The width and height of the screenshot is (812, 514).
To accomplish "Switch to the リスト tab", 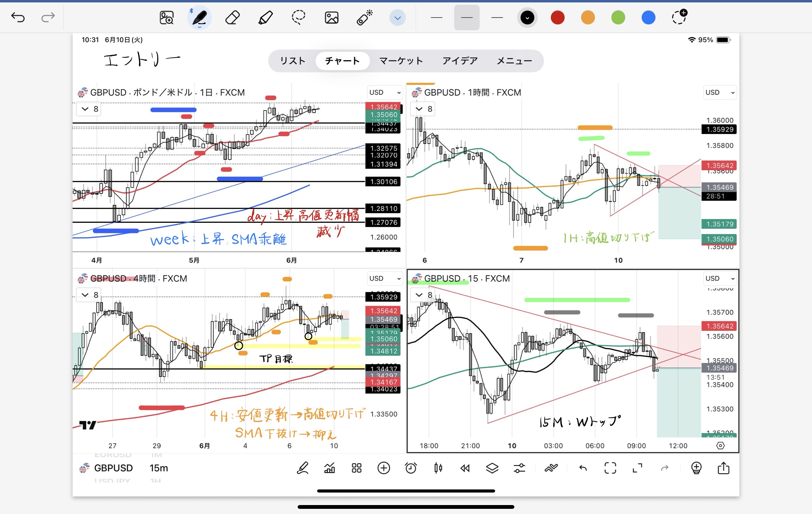I will click(x=293, y=61).
